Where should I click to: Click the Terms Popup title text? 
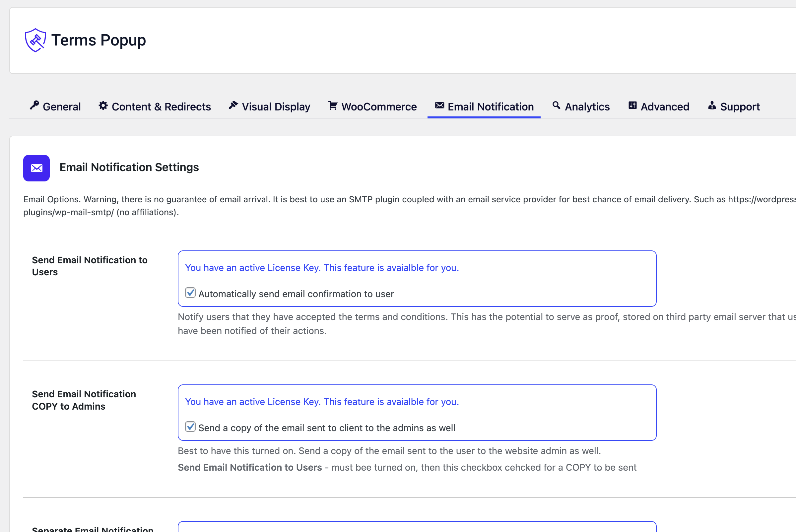99,40
